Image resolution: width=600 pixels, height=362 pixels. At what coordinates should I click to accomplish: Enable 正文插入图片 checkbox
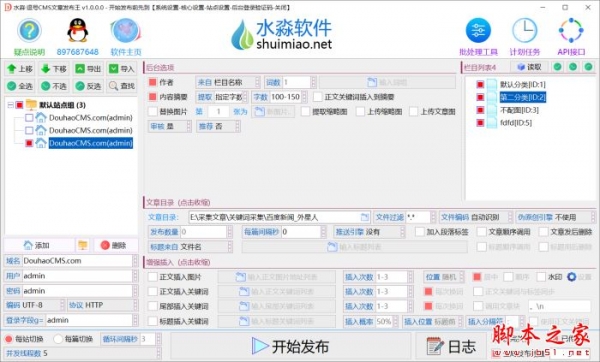pyautogui.click(x=153, y=277)
